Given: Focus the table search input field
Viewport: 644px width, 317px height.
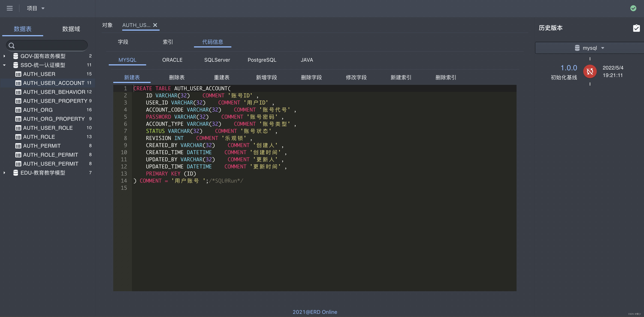Looking at the screenshot, I should pos(50,45).
